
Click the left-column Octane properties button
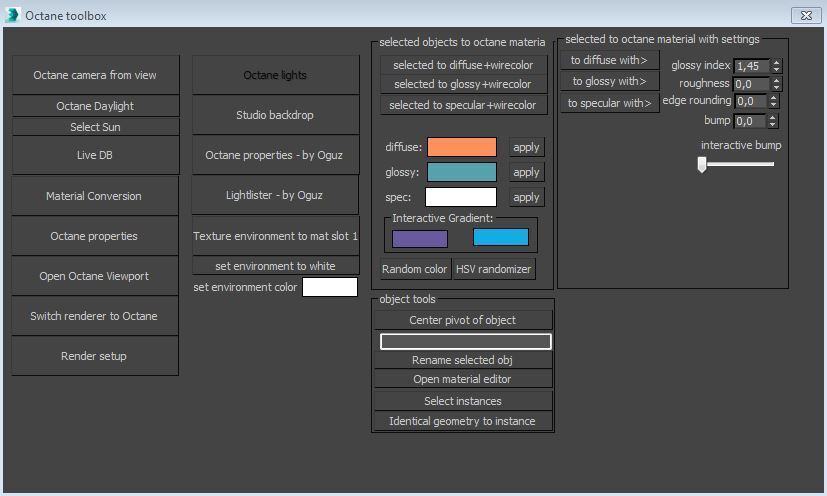tap(95, 236)
